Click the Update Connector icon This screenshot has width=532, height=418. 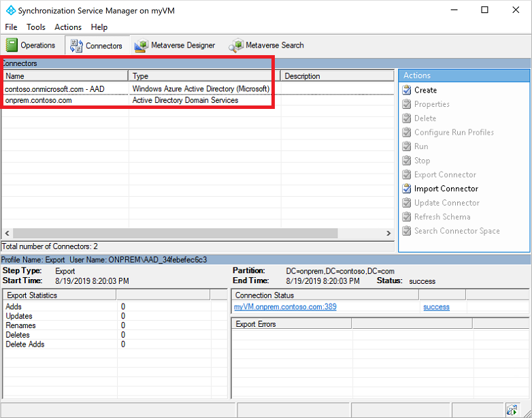coord(406,203)
